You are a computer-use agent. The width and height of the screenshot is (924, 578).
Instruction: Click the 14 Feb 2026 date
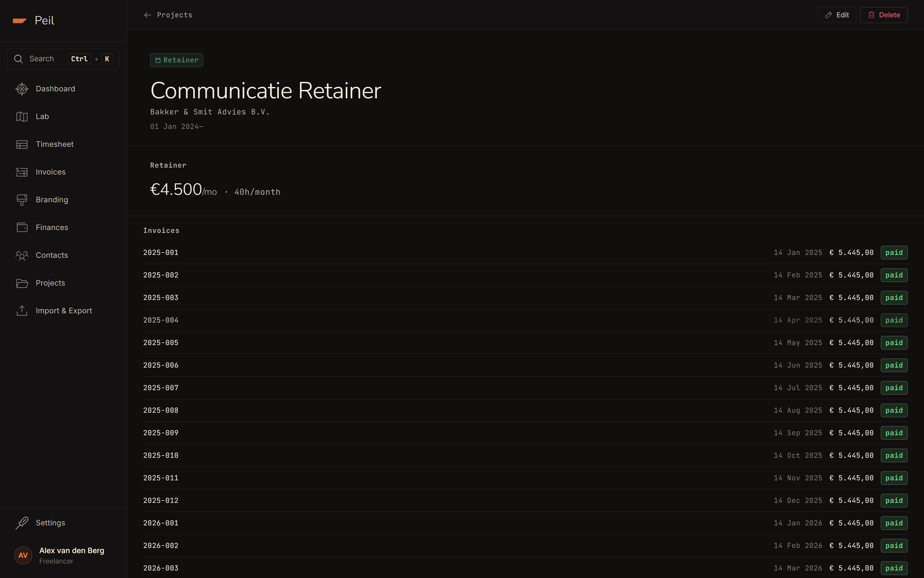798,546
